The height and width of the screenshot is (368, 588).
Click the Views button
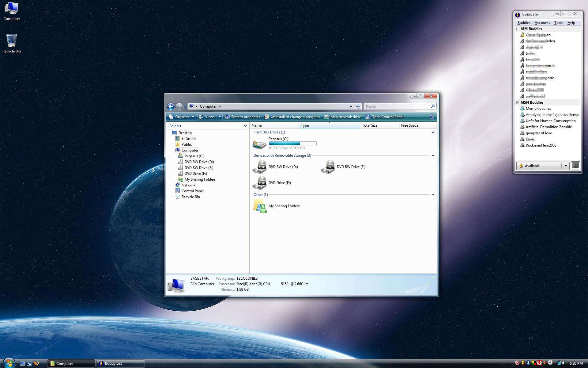(x=207, y=117)
